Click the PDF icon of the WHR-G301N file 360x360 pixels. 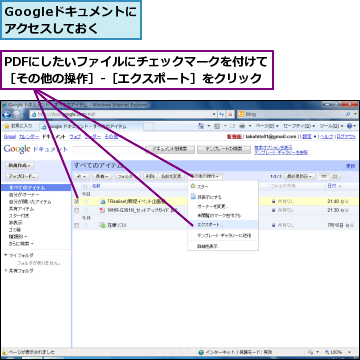[x=103, y=210]
